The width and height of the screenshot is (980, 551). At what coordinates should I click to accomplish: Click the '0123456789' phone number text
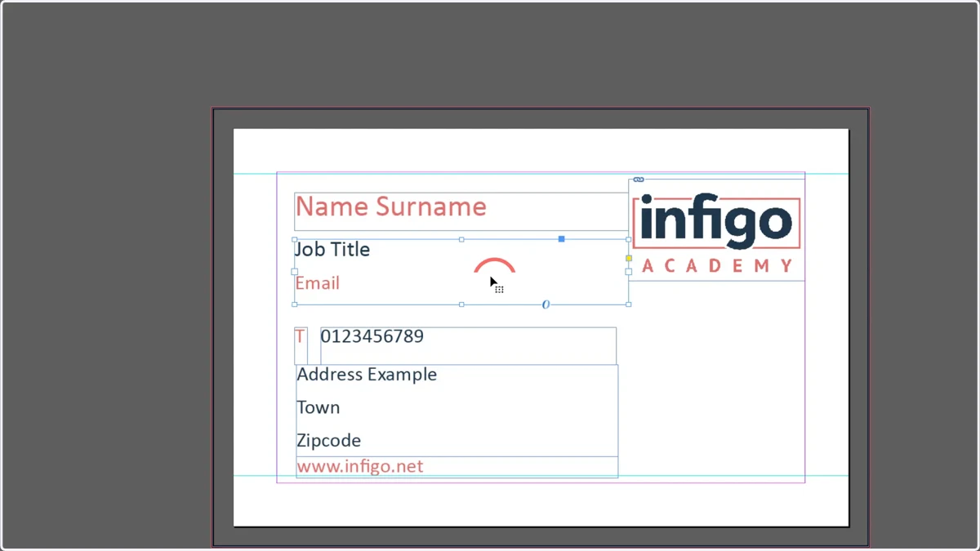pyautogui.click(x=372, y=336)
